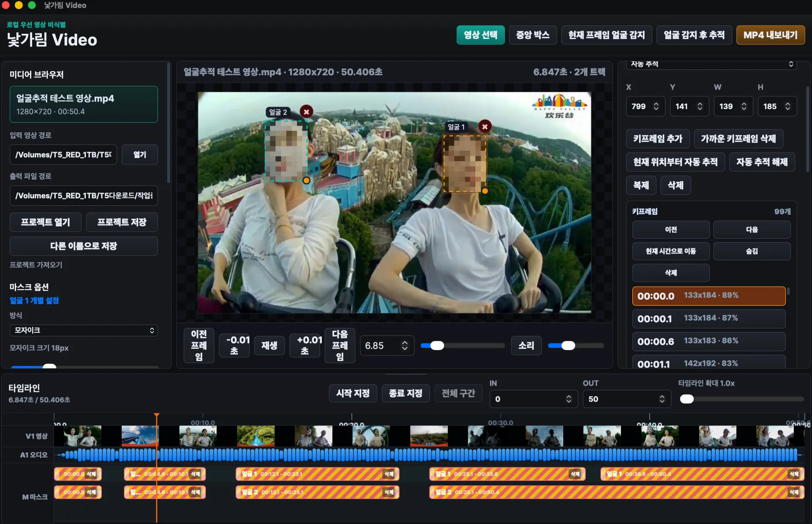Click MP4 내보내기 export button
The width and height of the screenshot is (812, 524).
(771, 35)
